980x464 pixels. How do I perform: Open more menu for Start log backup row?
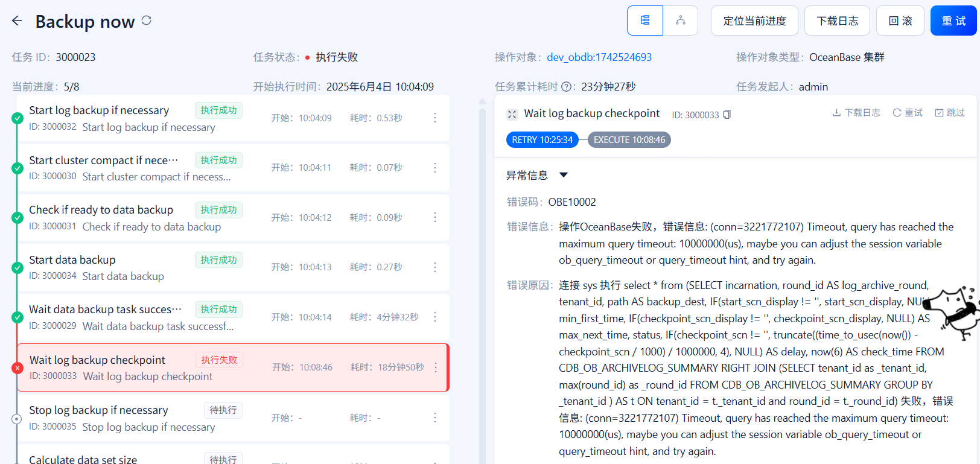pos(435,118)
